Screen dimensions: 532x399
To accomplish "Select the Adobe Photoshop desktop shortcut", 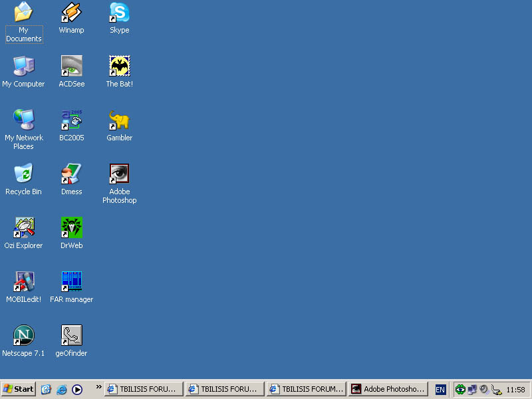I will coord(120,184).
